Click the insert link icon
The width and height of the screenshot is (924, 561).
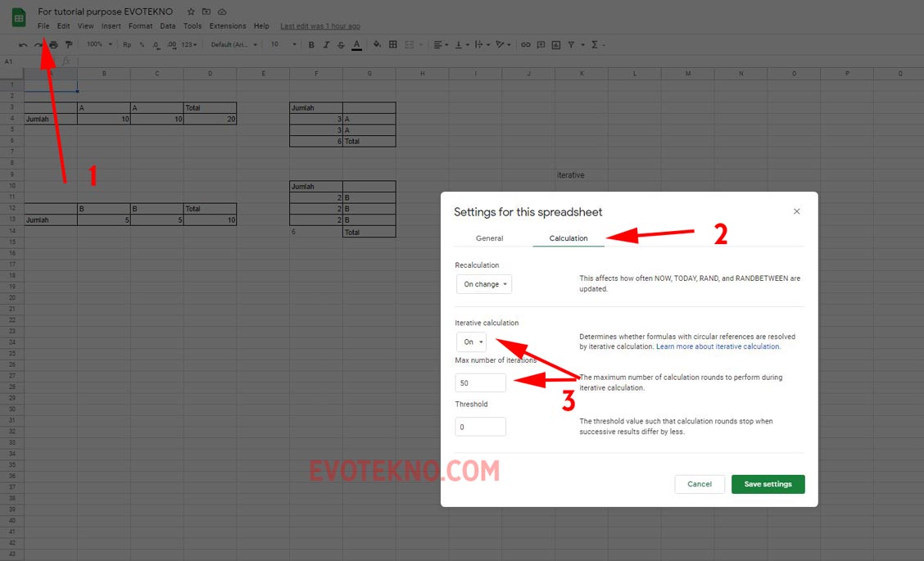[526, 45]
